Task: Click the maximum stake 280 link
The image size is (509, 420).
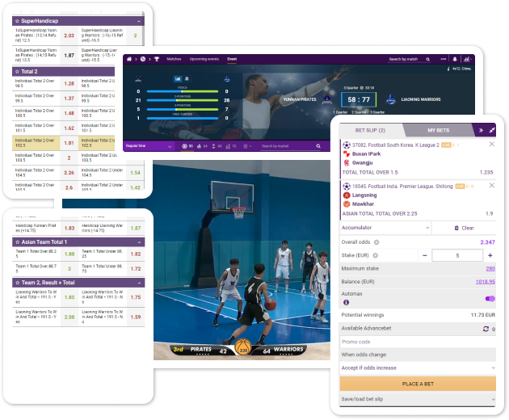Action: tap(490, 269)
